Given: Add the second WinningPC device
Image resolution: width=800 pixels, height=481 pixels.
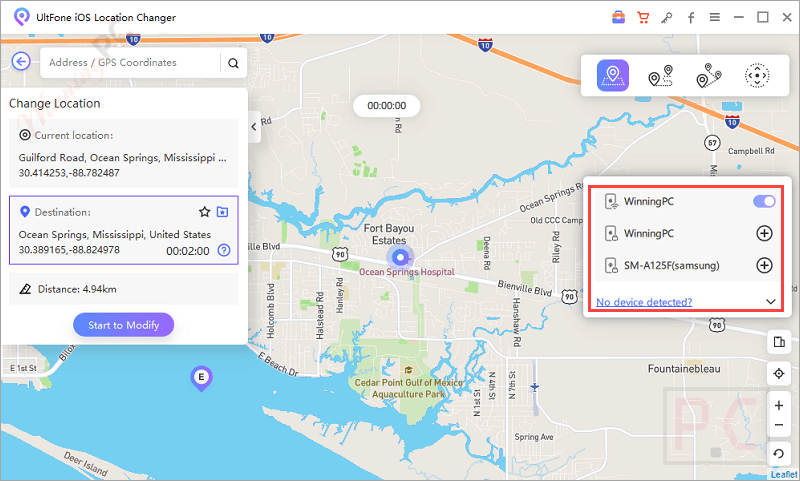Looking at the screenshot, I should pos(764,233).
